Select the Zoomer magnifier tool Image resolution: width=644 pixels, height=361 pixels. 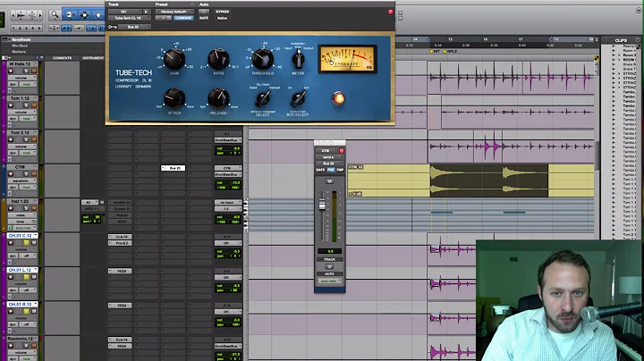click(55, 15)
